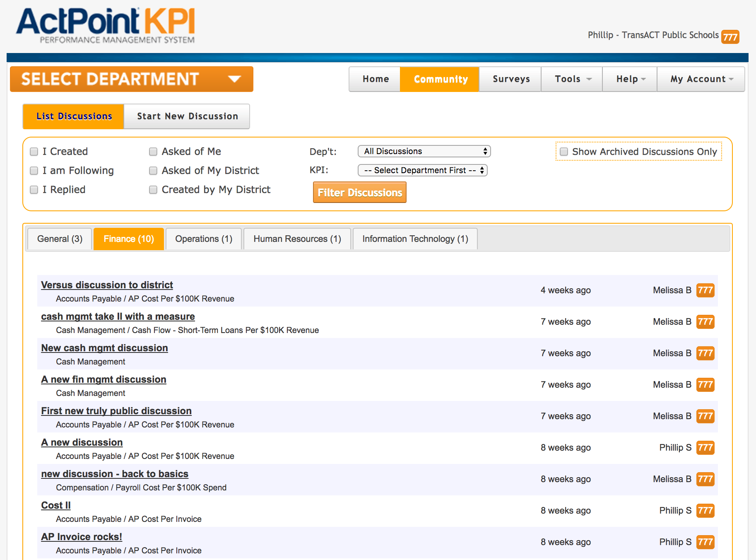Click Compensation / Payroll Cost Per $100K Spend
Image resolution: width=756 pixels, height=560 pixels.
(141, 488)
